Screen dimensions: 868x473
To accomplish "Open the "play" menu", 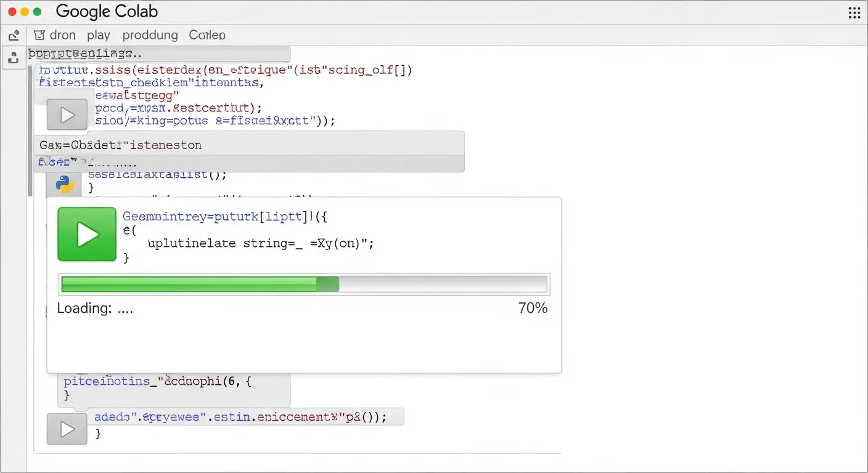I will (99, 35).
